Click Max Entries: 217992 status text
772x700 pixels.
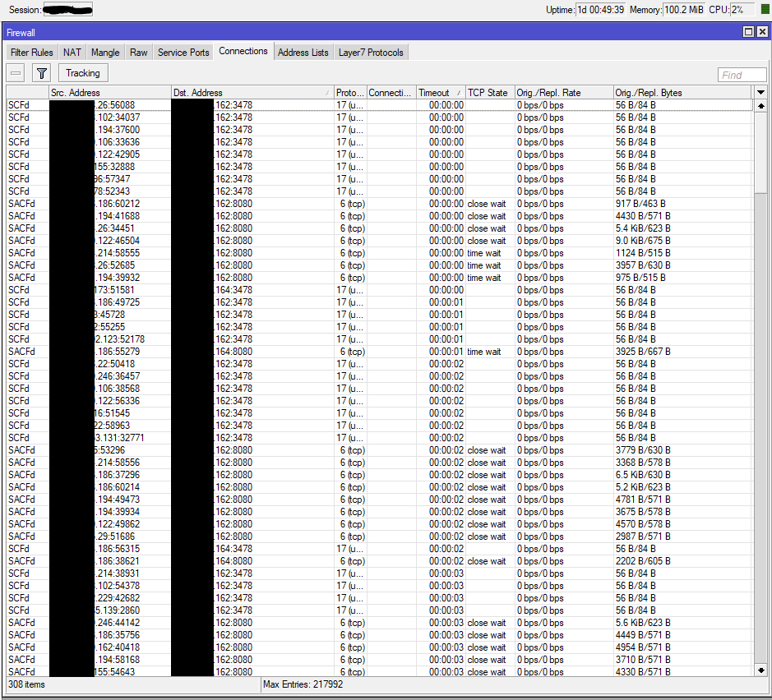303,684
